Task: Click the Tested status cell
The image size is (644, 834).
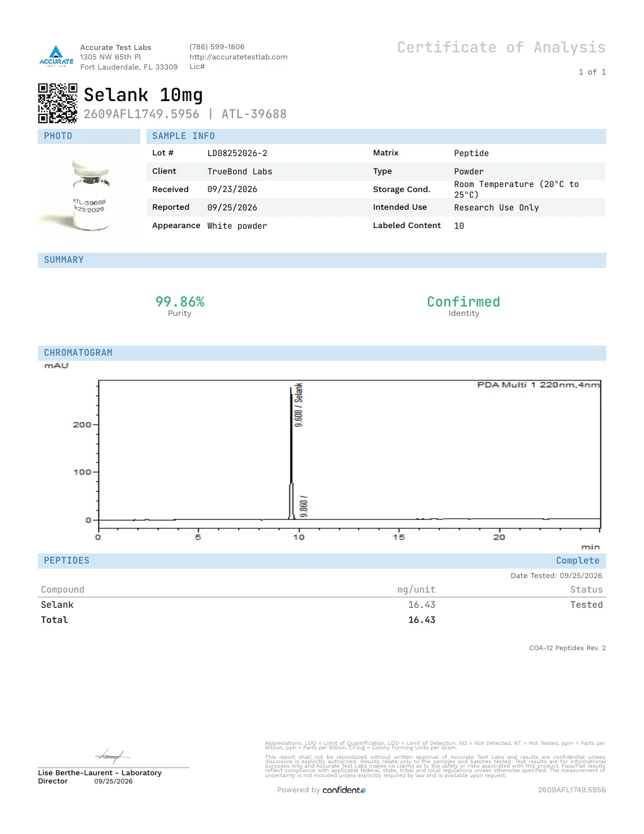Action: [x=587, y=605]
